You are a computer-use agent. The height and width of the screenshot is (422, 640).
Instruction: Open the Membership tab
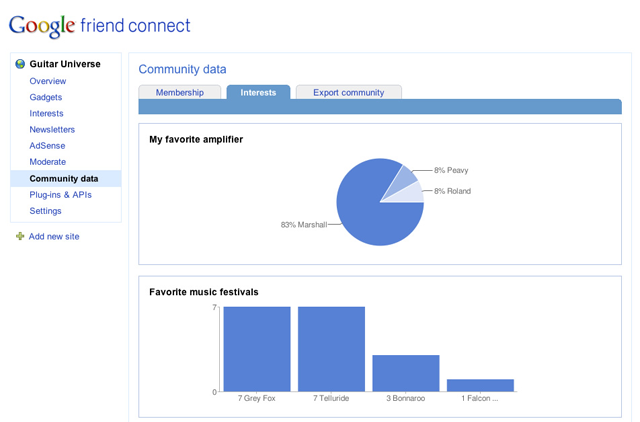point(180,92)
